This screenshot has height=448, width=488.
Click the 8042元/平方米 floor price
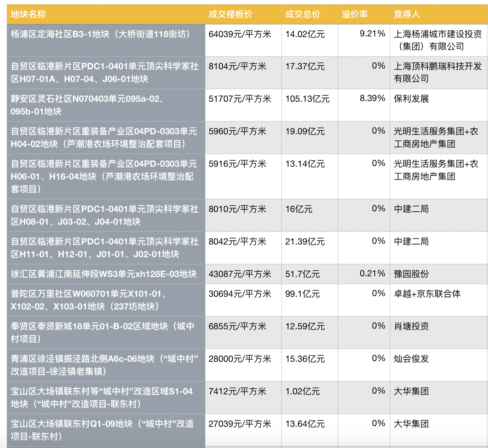[x=238, y=242]
